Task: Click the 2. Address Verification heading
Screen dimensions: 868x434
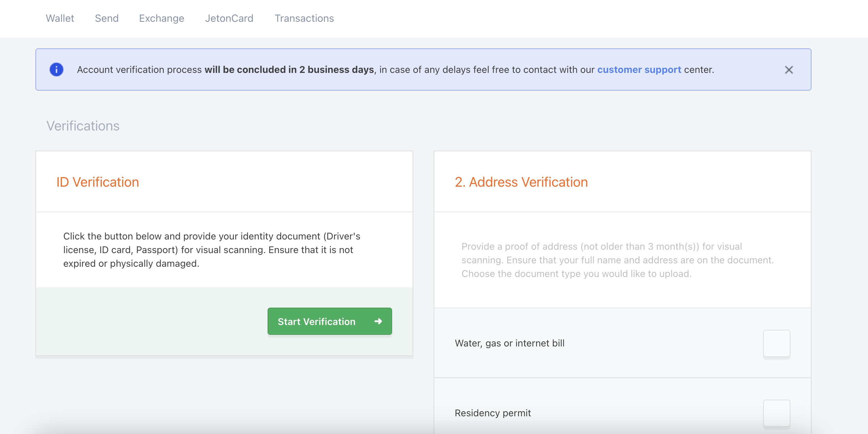Action: click(521, 182)
